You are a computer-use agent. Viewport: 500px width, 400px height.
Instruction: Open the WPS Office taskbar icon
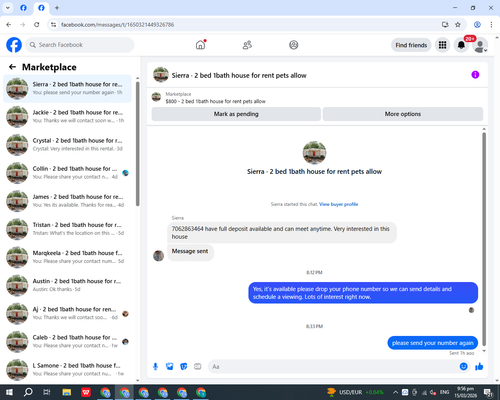point(86,392)
